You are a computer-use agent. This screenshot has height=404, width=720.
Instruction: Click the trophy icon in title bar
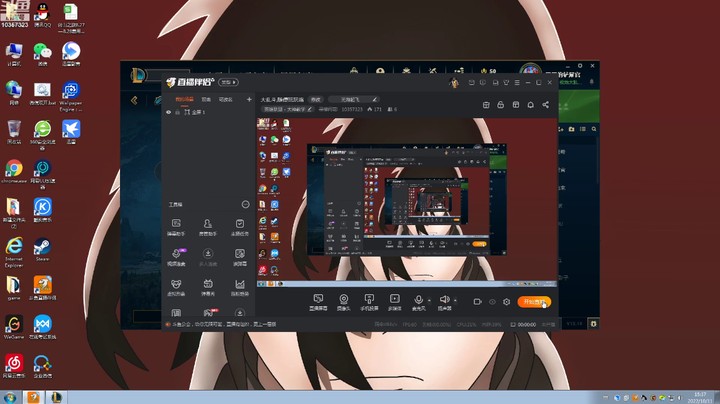click(x=506, y=83)
